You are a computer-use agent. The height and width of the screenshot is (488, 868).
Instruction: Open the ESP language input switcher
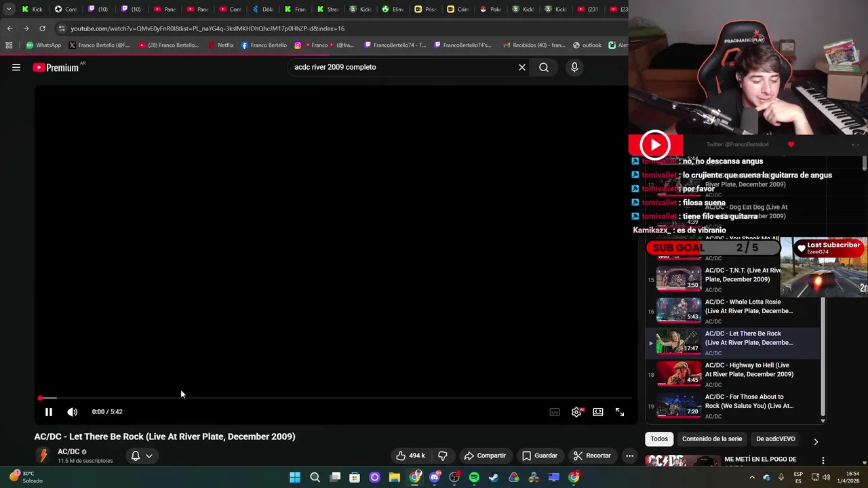799,477
